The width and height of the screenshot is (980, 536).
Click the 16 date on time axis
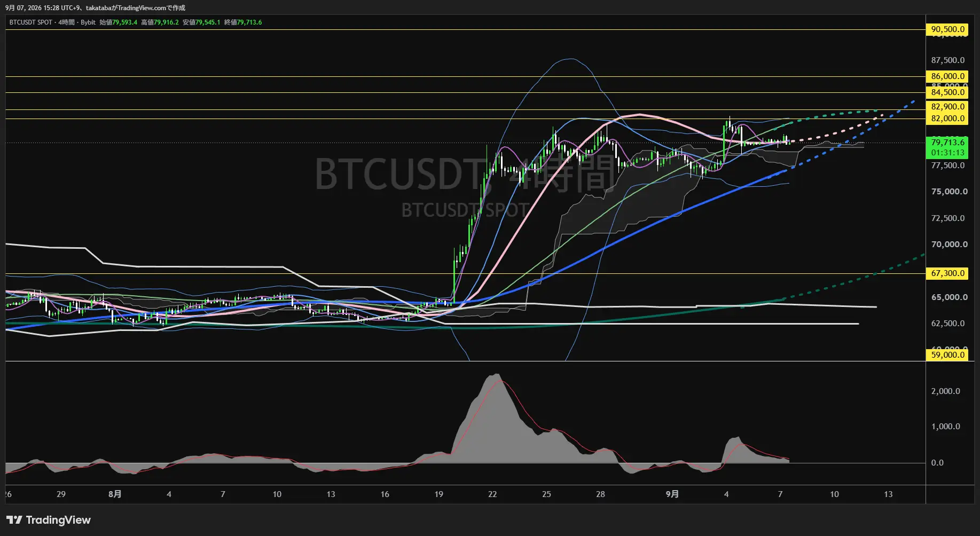click(385, 494)
